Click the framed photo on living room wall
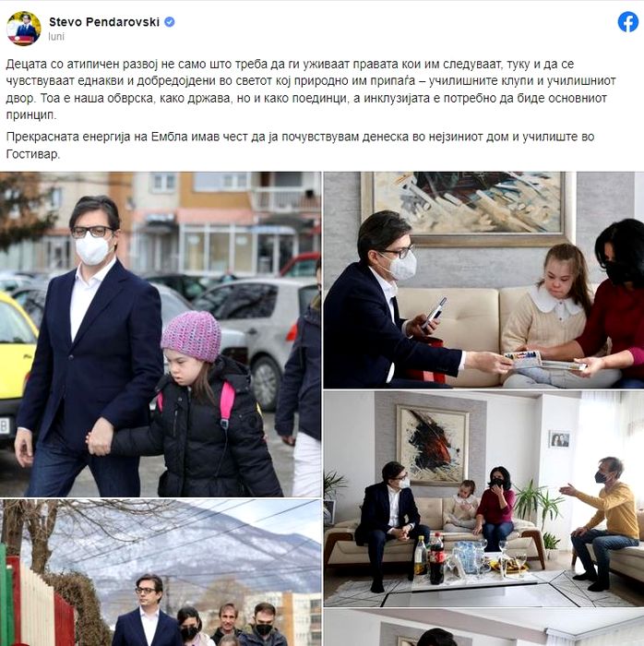 click(x=560, y=439)
